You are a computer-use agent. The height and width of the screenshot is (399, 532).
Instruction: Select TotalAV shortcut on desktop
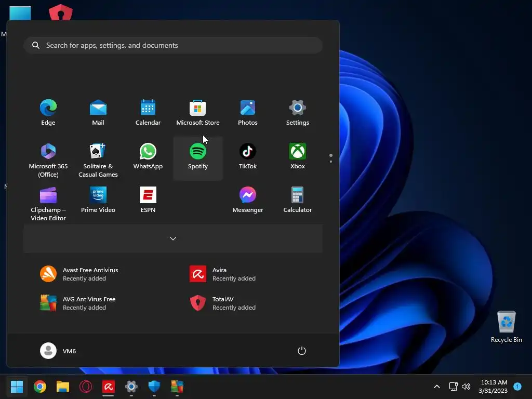[x=61, y=12]
